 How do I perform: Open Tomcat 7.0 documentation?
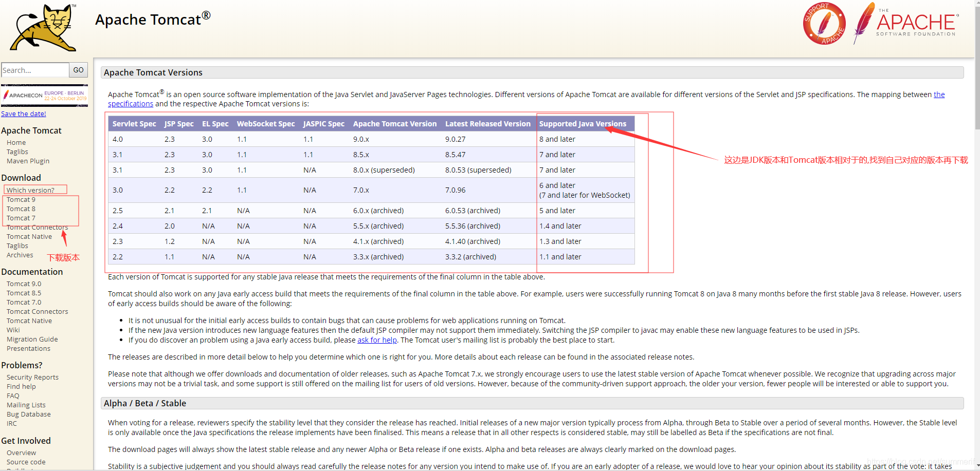click(x=24, y=303)
